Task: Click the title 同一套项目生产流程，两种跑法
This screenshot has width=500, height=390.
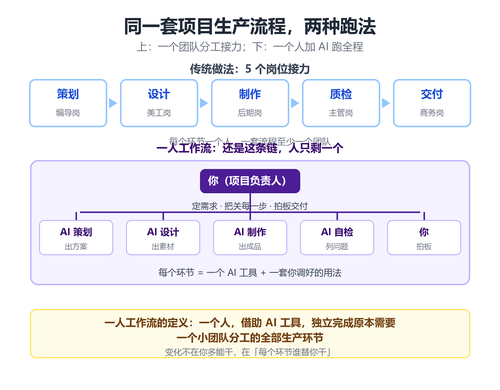Action: (250, 26)
